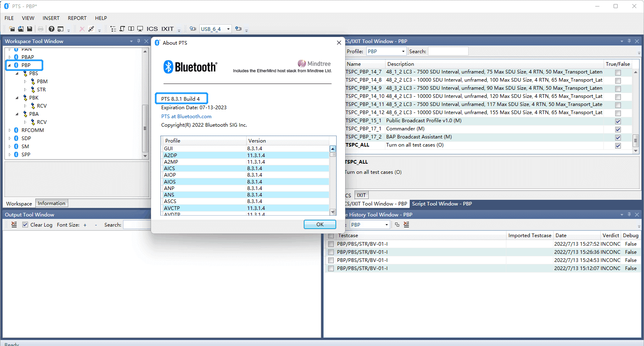644x346 pixels.
Task: Click the copy icon in the History Tool Window toolbar
Action: tap(397, 225)
